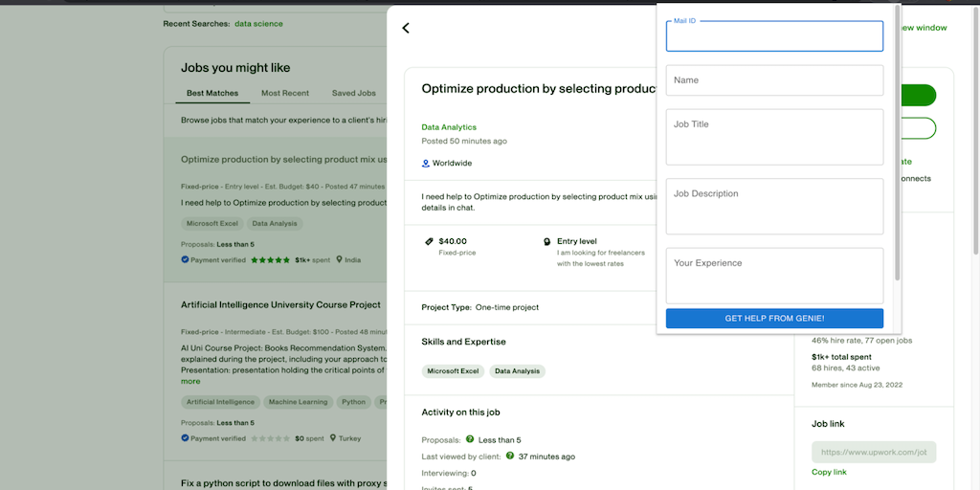Click the Data Analytics category link
Image resolution: width=980 pixels, height=490 pixels.
[449, 127]
